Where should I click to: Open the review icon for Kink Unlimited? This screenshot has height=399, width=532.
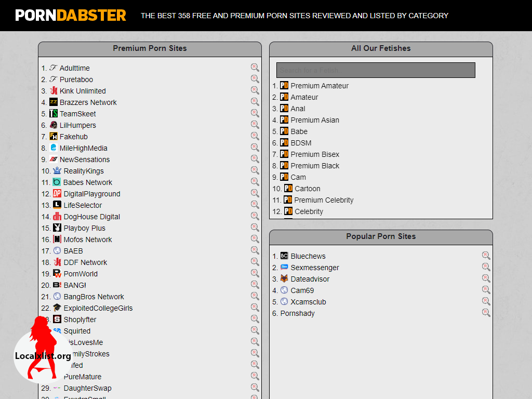[255, 90]
